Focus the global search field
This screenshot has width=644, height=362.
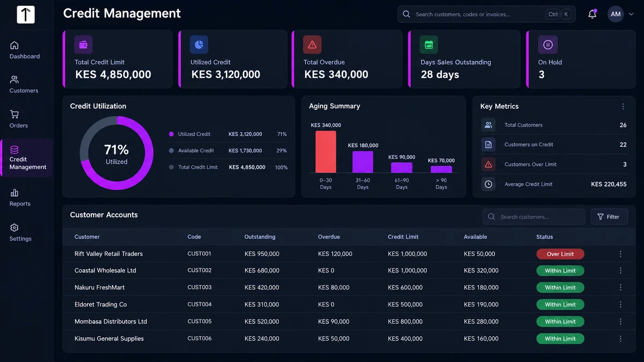click(x=487, y=14)
